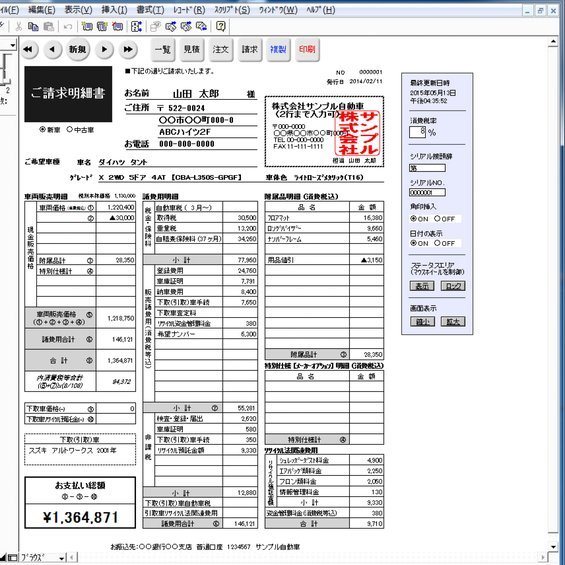
Task: Click the red company seal stamp
Action: click(357, 133)
